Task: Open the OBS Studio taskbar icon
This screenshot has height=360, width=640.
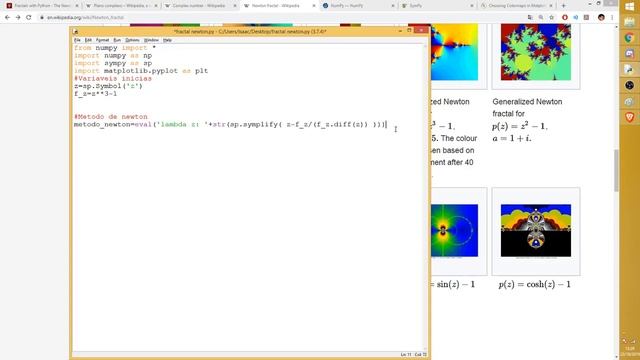Action: 629,85
